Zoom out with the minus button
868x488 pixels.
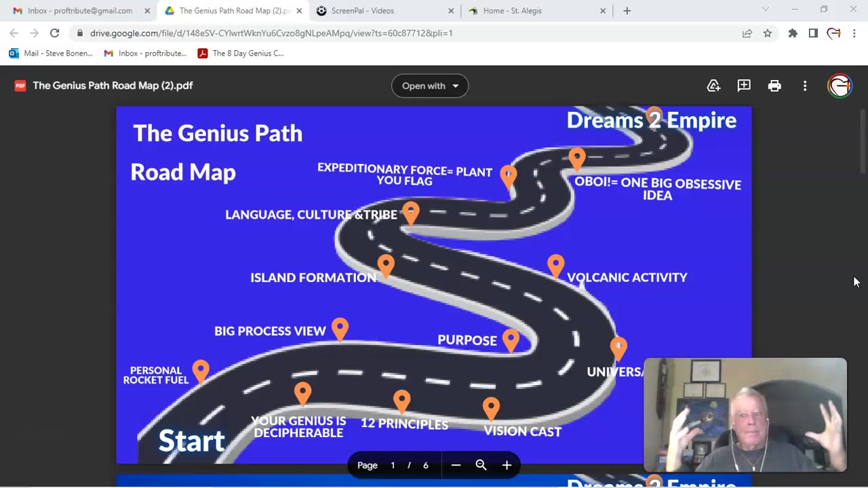point(456,465)
